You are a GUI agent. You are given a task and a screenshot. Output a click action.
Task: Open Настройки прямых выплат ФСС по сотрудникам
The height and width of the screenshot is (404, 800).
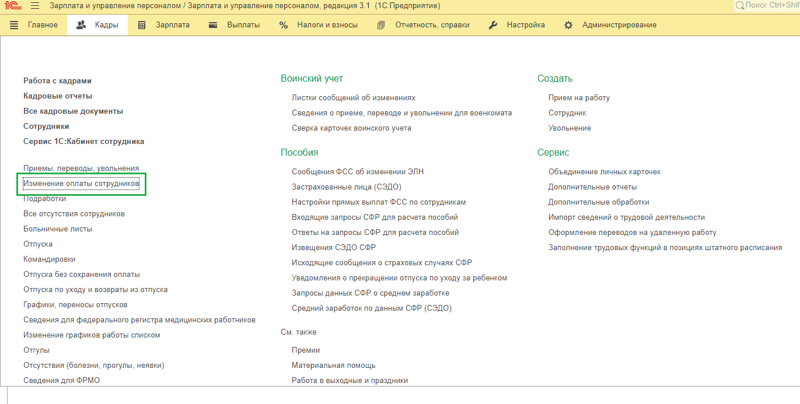[379, 202]
